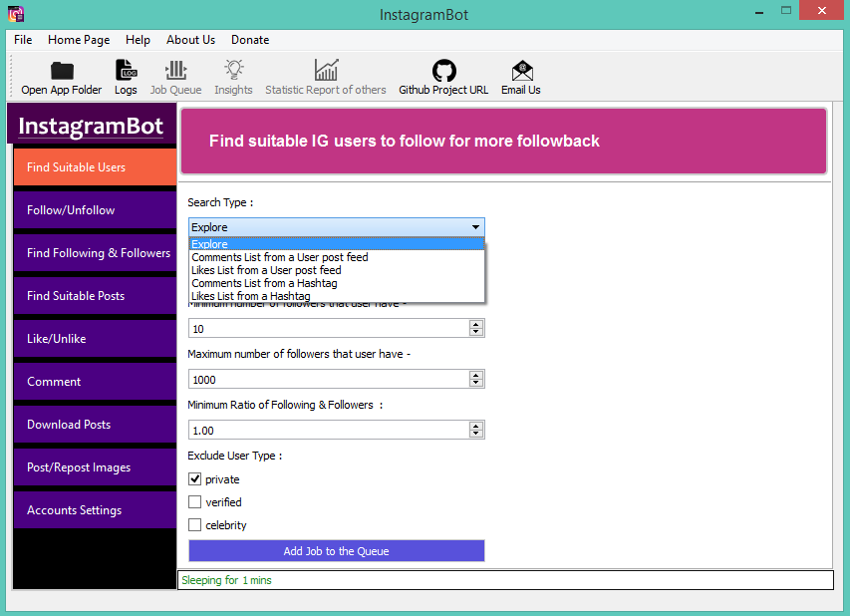This screenshot has height=616, width=850.
Task: Click the InstagramBot title bar app icon
Action: (x=15, y=14)
